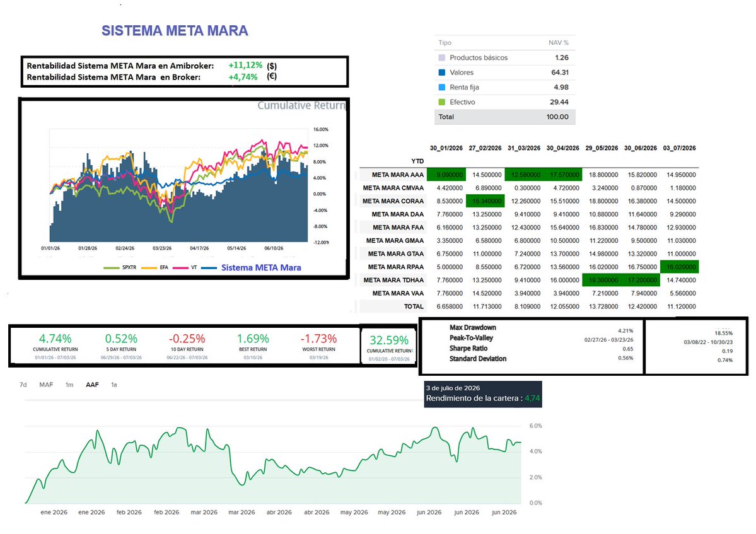The width and height of the screenshot is (756, 534).
Task: Click the Sharpe Ratio label
Action: 468,348
